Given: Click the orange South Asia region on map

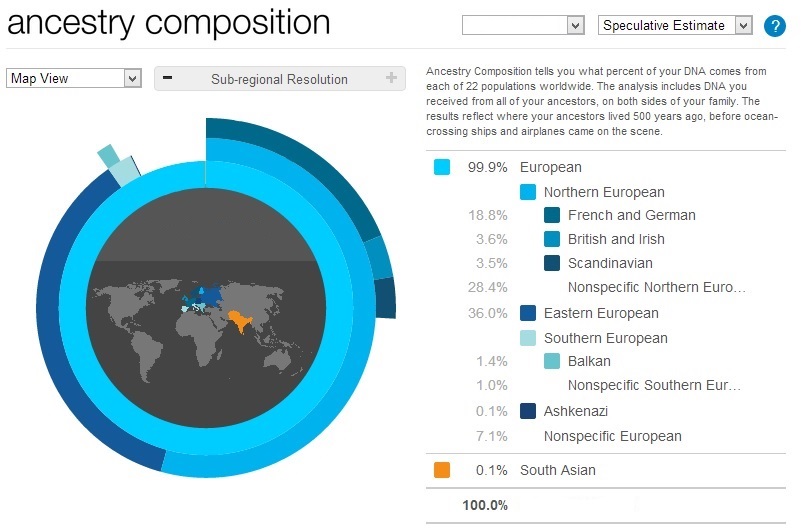Looking at the screenshot, I should [240, 321].
